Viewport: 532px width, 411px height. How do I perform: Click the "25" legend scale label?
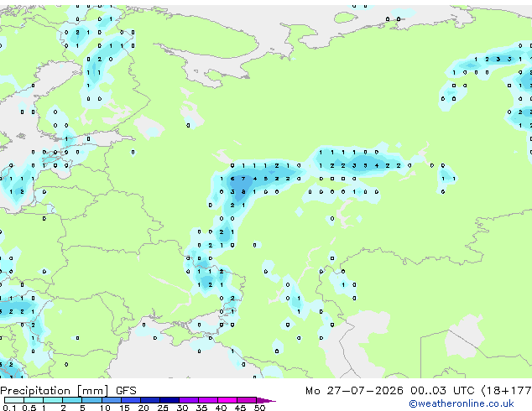coord(163,408)
